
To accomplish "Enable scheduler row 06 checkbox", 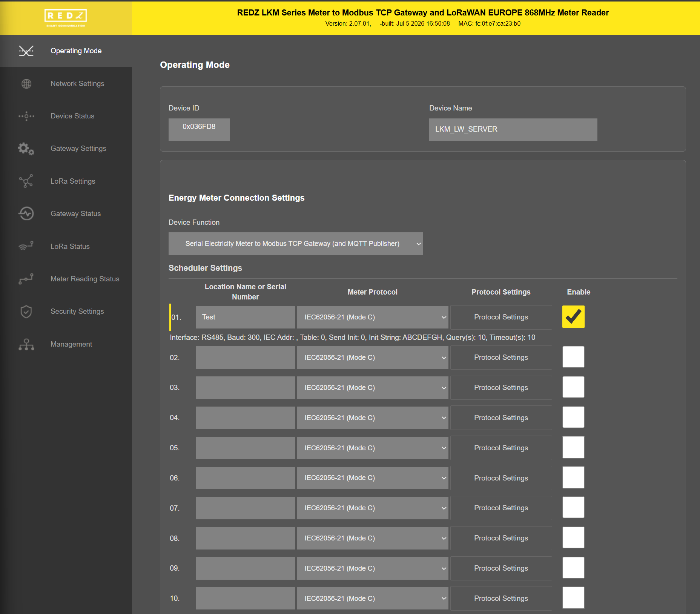I will [573, 477].
